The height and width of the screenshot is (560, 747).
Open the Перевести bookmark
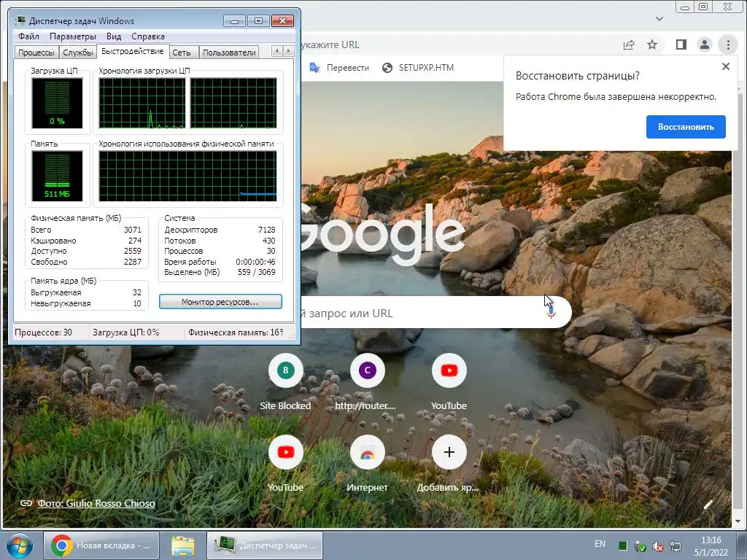tap(339, 68)
